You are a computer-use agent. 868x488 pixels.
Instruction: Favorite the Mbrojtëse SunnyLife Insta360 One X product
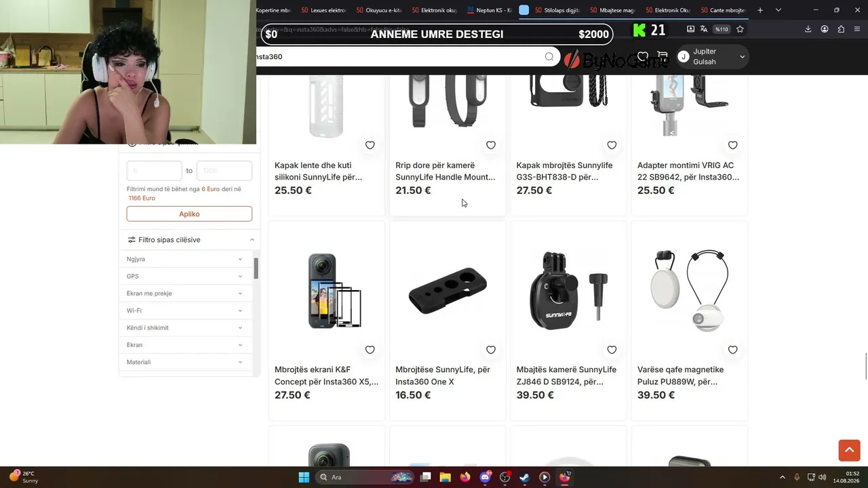click(491, 350)
